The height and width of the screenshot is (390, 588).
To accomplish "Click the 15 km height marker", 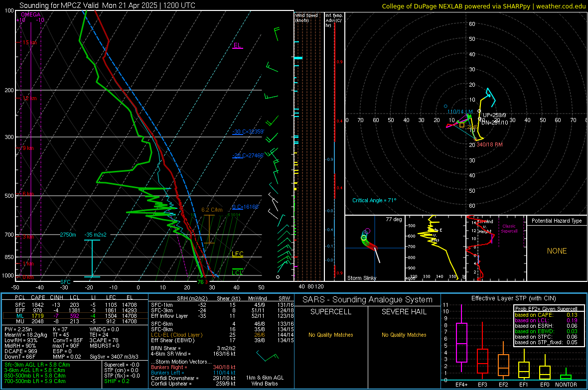I will click(29, 42).
